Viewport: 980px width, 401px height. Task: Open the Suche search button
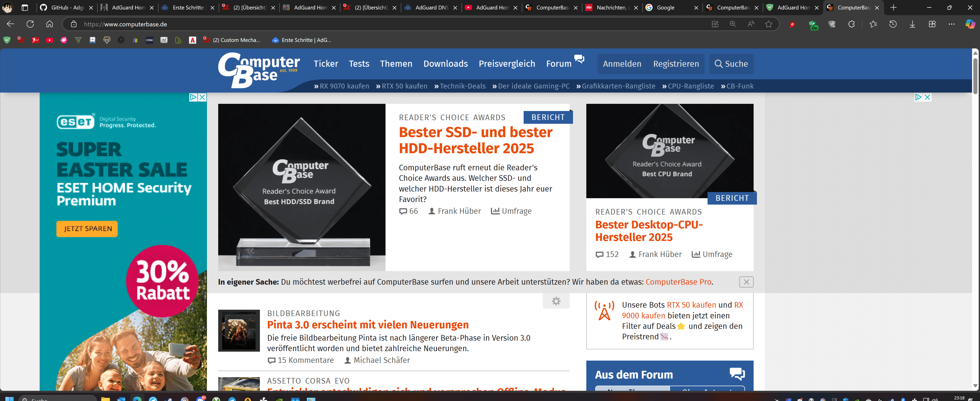pos(731,63)
